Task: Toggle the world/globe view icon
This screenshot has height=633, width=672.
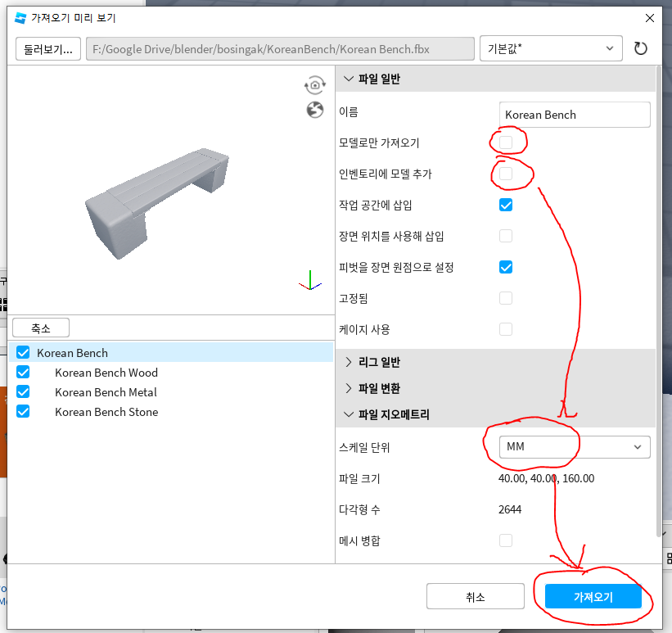Action: click(x=315, y=110)
